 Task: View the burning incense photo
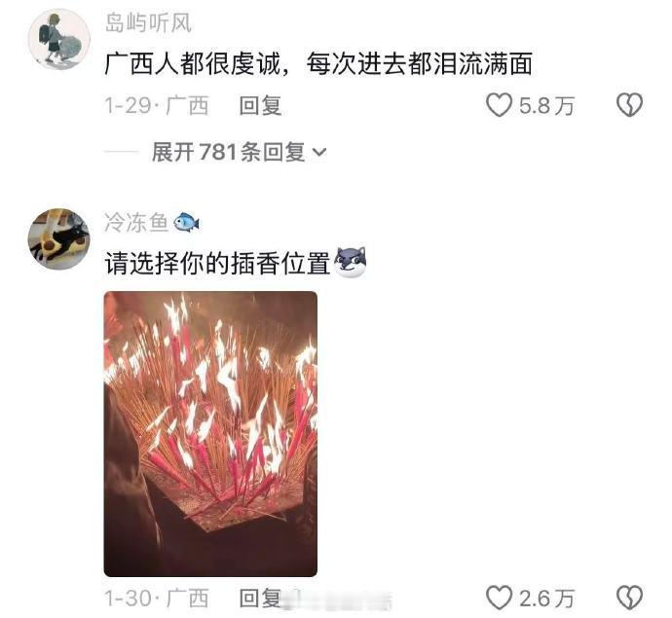[210, 434]
